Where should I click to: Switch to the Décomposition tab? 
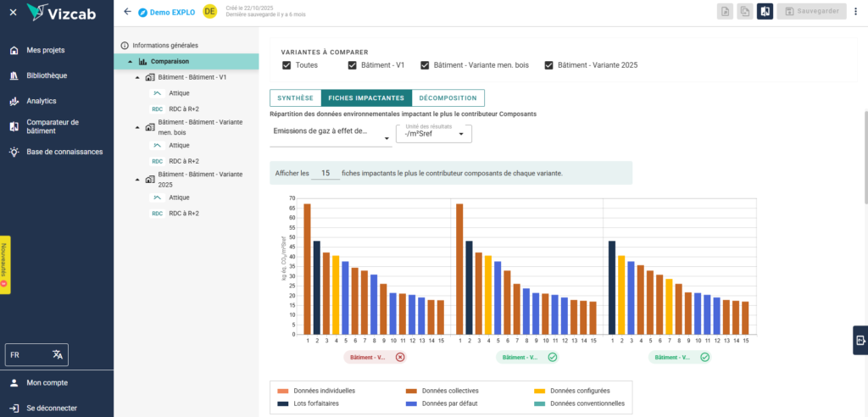[x=448, y=98]
